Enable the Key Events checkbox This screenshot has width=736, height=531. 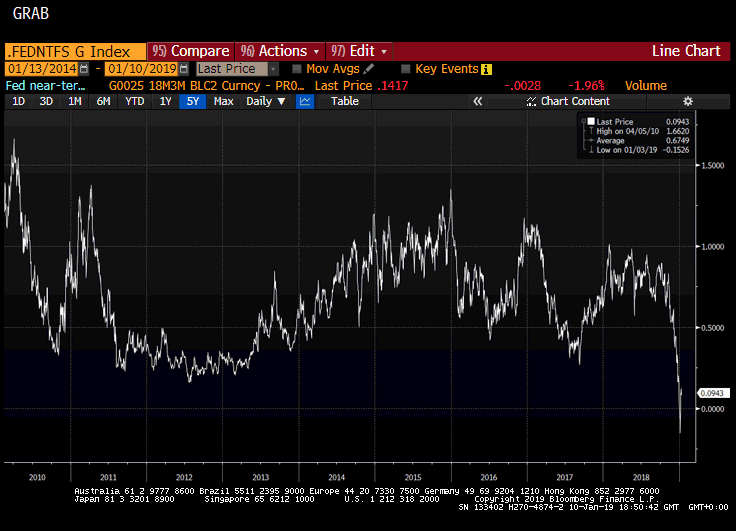[406, 69]
